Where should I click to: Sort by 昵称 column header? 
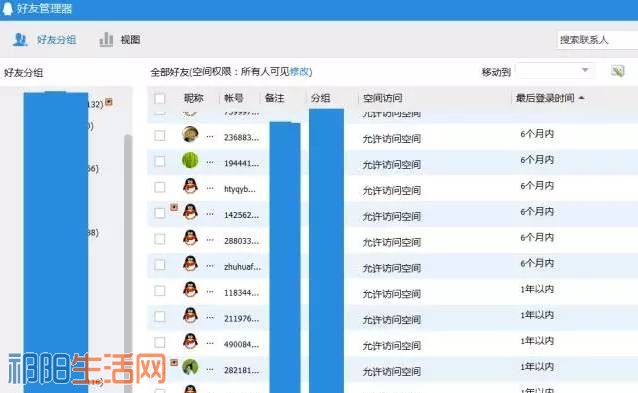(193, 98)
